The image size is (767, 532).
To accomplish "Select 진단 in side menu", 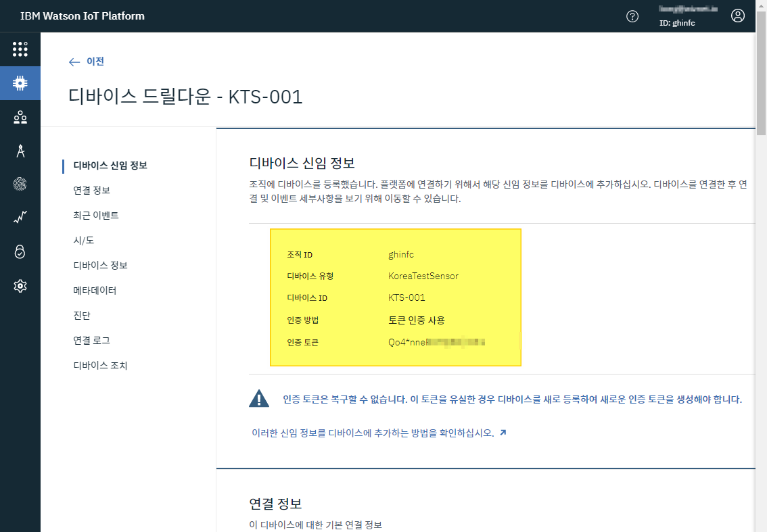I will 82,315.
